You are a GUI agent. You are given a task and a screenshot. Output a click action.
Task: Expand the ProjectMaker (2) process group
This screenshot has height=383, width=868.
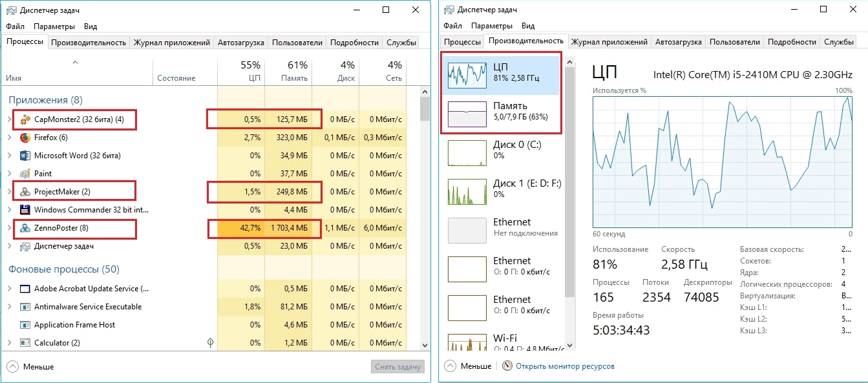tap(9, 192)
